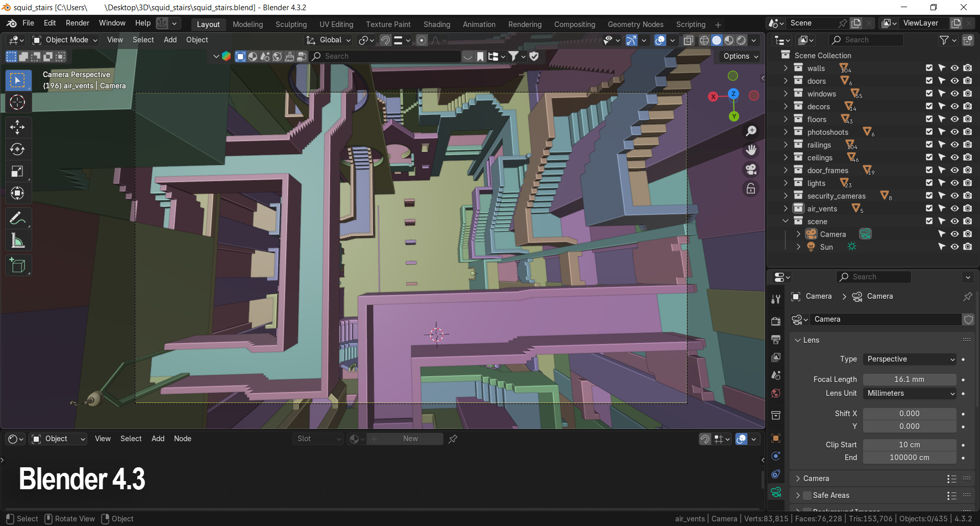Pick the Add Cube tool
The image size is (980, 526).
pos(18,266)
